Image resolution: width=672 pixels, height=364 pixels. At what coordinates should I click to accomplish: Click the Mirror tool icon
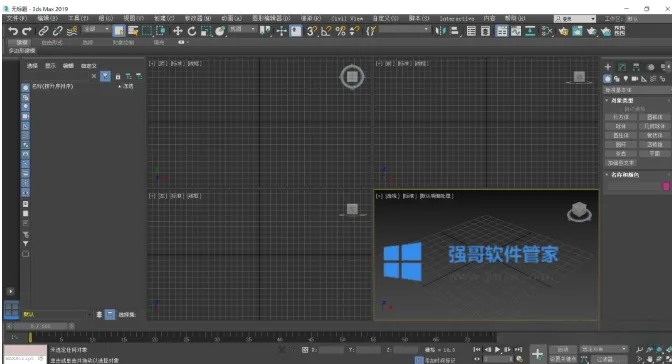[440, 31]
